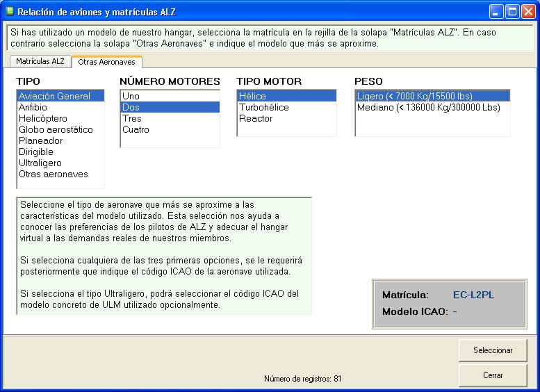540x392 pixels.
Task: Select Dirigible aircraft type
Action: [x=60, y=152]
